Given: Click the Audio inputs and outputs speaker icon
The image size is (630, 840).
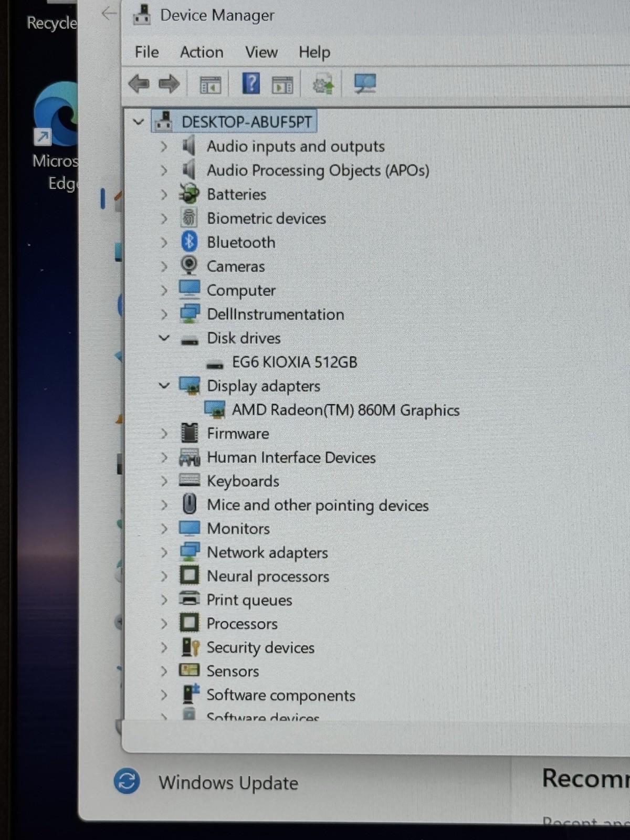Looking at the screenshot, I should pyautogui.click(x=189, y=146).
